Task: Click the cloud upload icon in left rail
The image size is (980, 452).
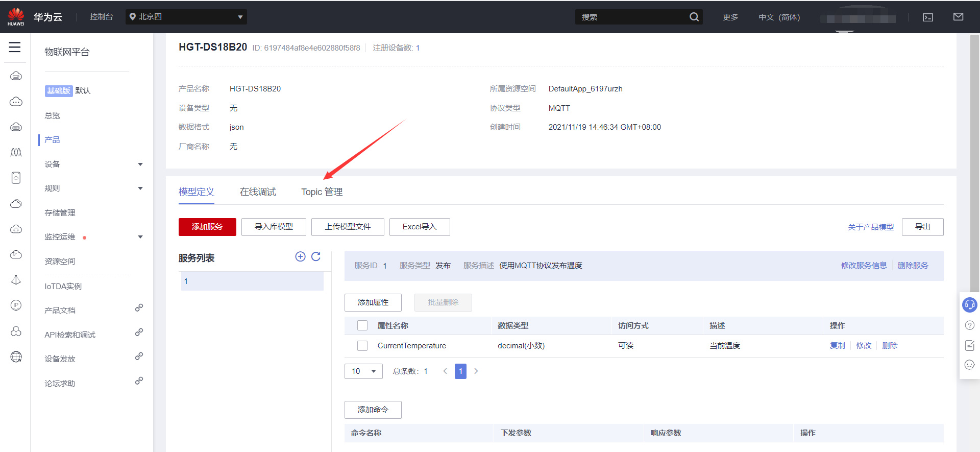Action: pyautogui.click(x=16, y=229)
